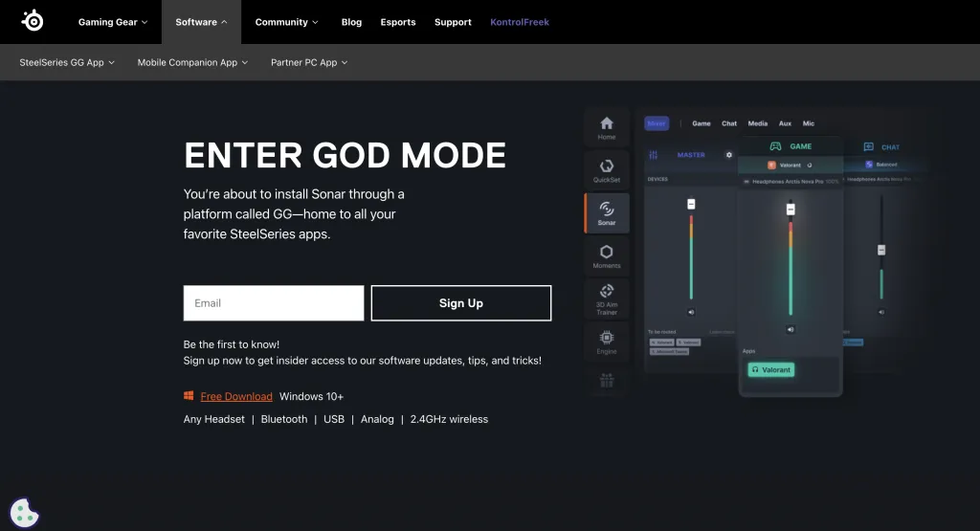Select QuickSet in the GG sidebar

(606, 170)
